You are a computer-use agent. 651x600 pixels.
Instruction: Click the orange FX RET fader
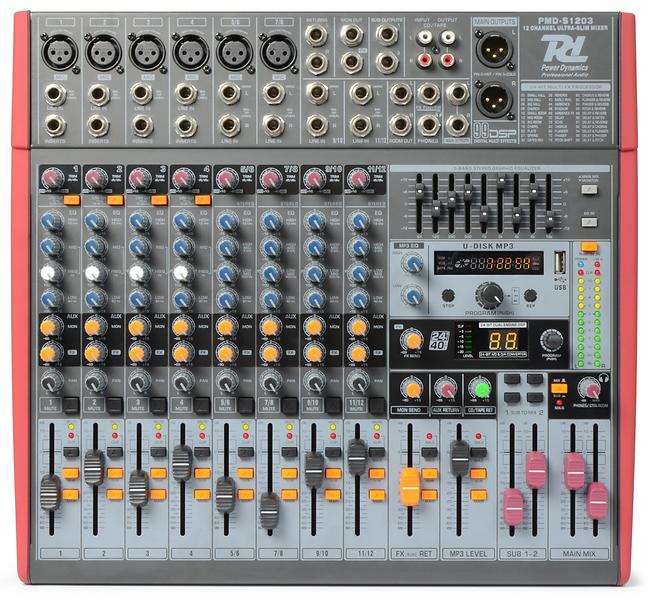pyautogui.click(x=410, y=485)
